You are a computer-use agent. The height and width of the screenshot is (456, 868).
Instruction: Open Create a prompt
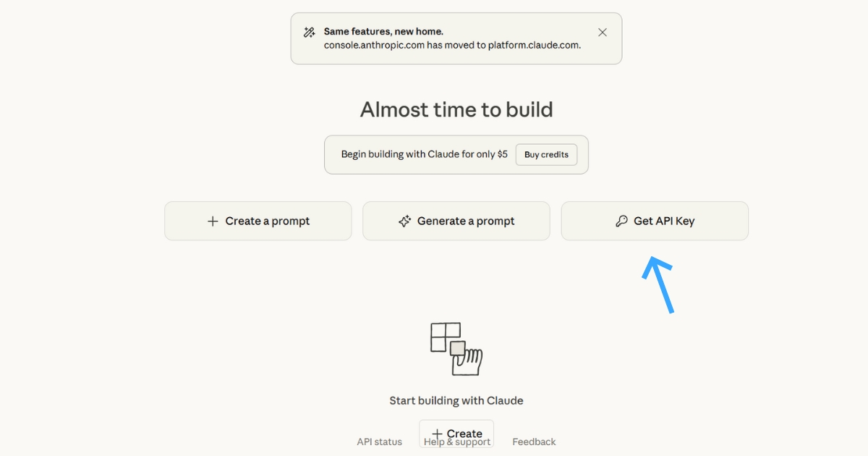coord(258,221)
